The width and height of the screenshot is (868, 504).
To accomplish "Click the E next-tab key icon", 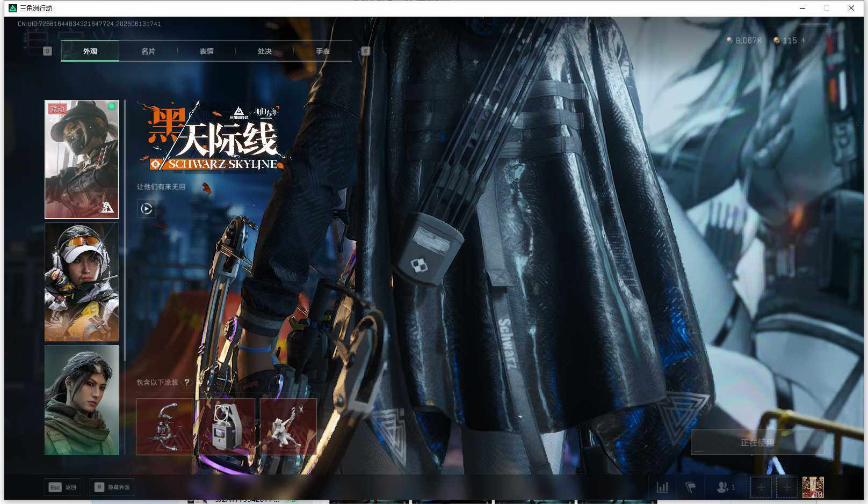I will (366, 51).
